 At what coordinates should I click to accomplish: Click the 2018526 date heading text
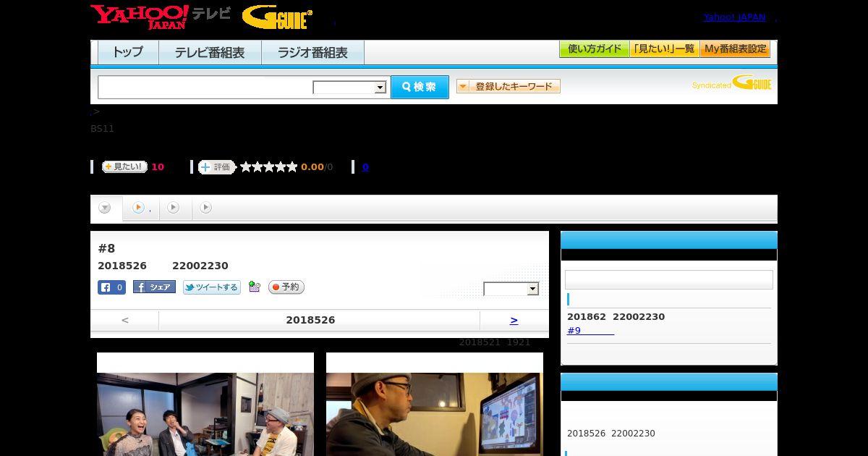coord(310,320)
